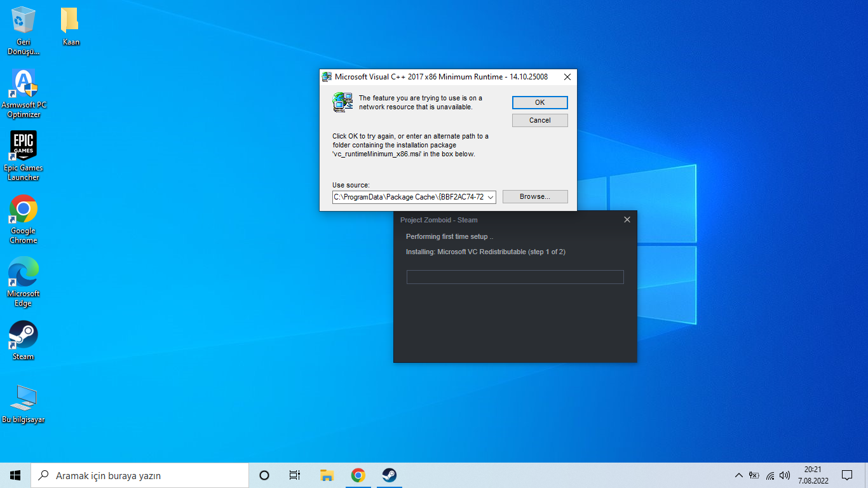Click OK in the Visual C++ dialog

coord(539,102)
